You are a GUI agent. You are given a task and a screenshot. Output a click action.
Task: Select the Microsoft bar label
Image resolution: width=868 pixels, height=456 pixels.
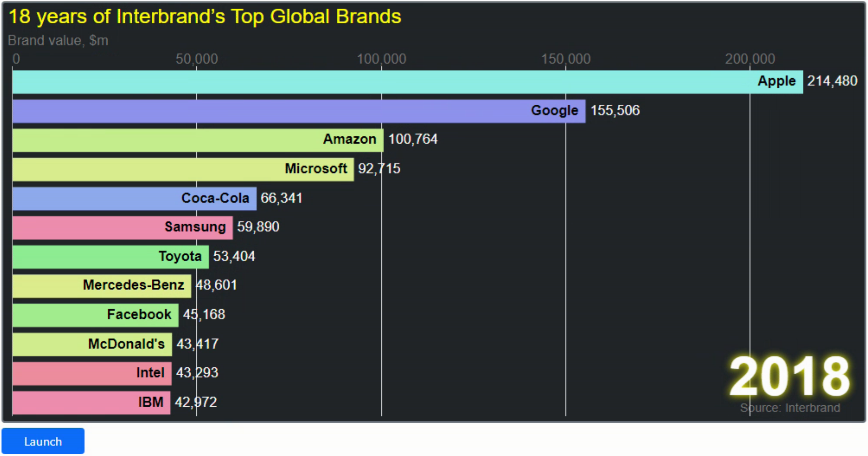pyautogui.click(x=316, y=168)
